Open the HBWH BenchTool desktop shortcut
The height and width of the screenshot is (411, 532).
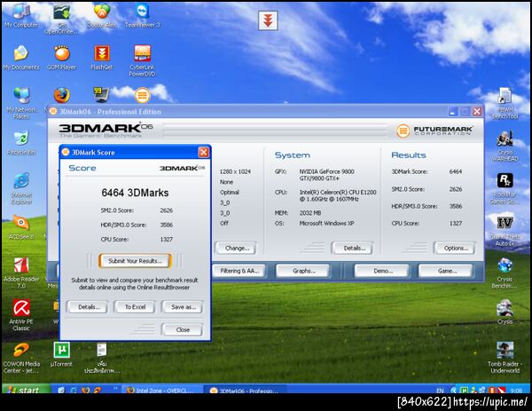pyautogui.click(x=505, y=103)
